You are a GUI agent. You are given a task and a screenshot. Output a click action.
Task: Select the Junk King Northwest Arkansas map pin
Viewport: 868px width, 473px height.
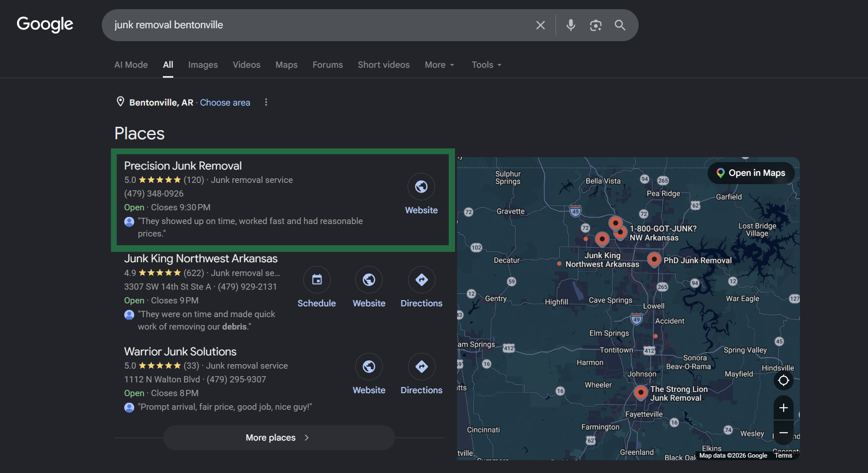click(x=602, y=239)
